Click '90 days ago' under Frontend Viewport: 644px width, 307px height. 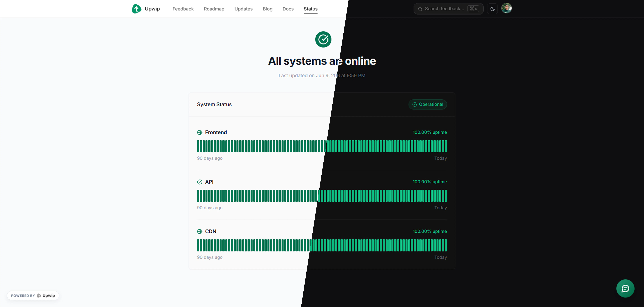point(210,158)
